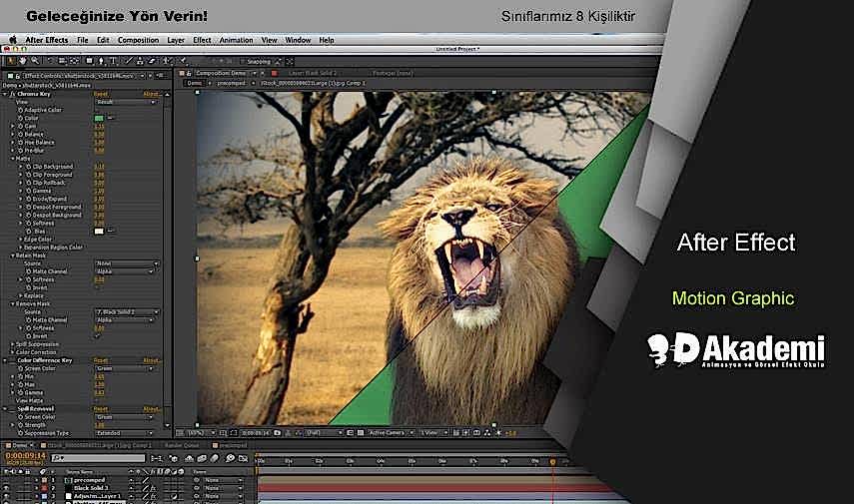This screenshot has height=504, width=854.
Task: Open Active Camera view dropdown
Action: 389,433
